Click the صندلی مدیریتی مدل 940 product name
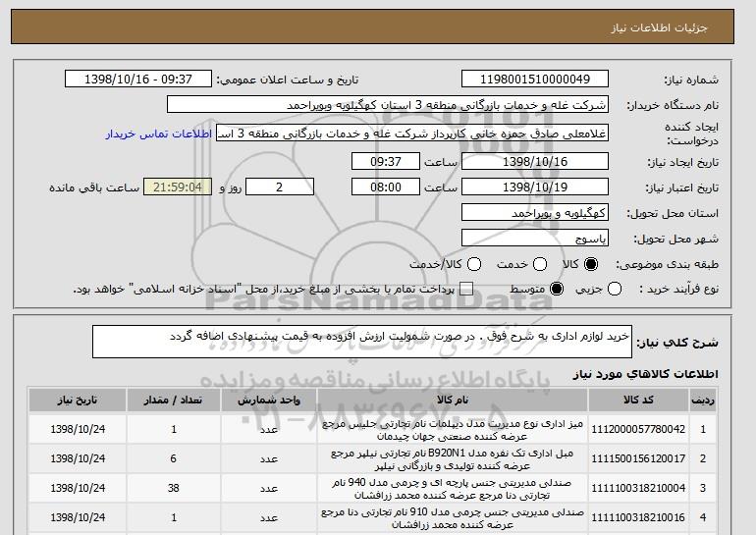Viewport: 756px width, 535px height. 453,489
